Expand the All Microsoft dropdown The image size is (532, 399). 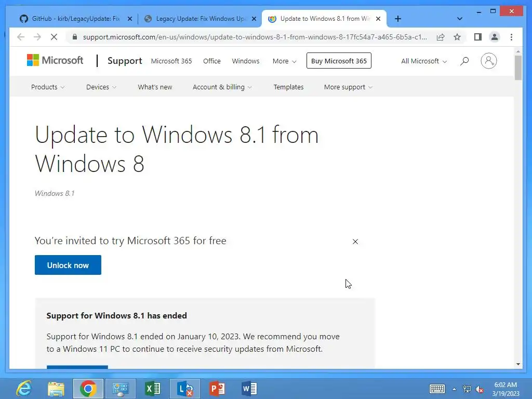pyautogui.click(x=424, y=61)
